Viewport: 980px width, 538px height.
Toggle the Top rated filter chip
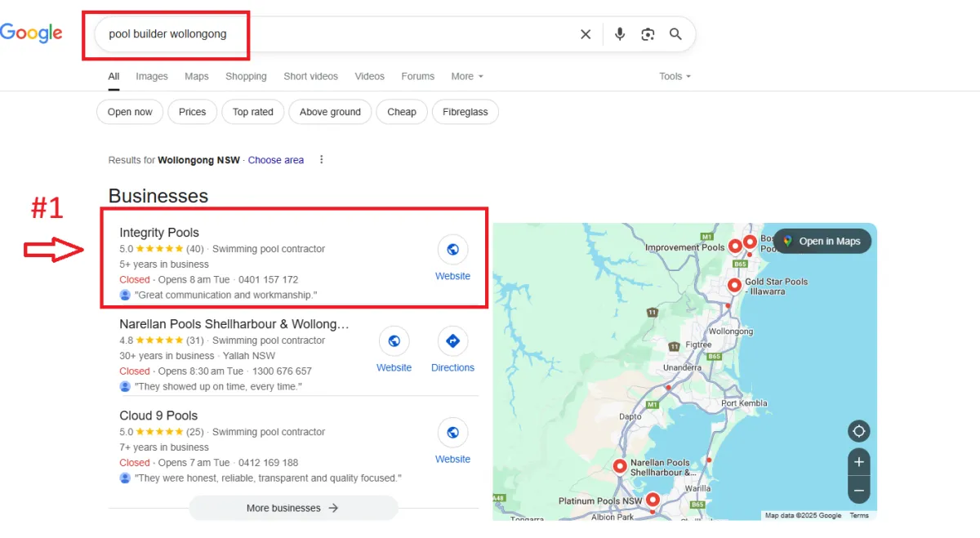pos(253,112)
